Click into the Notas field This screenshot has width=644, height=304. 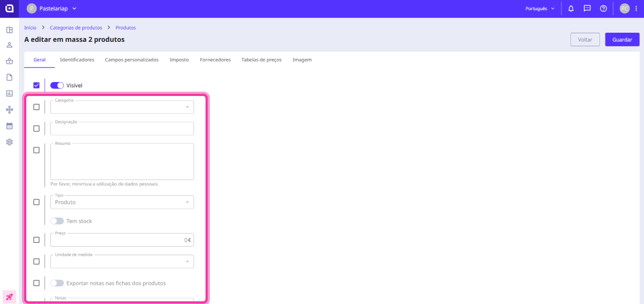pos(122,300)
